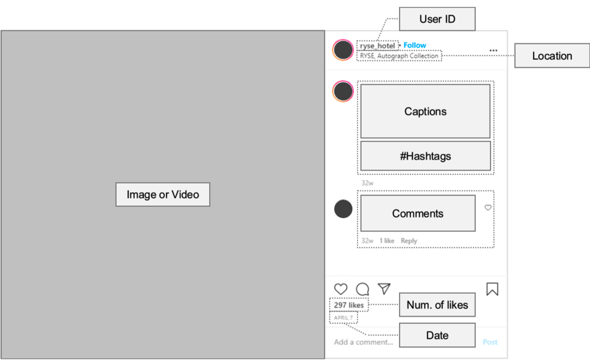Screen dimensions: 590x364
Task: Open the ryse_hotel username link
Action: pos(377,46)
